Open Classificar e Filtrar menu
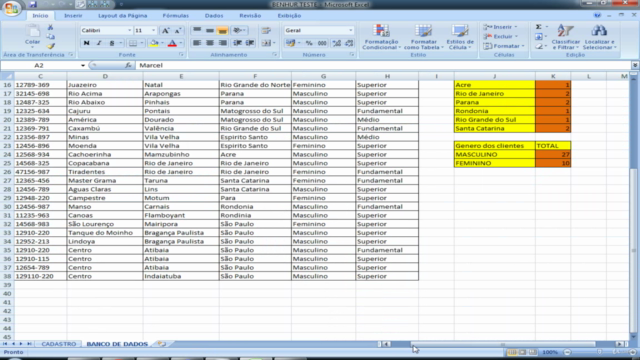The height and width of the screenshot is (360, 640). (x=565, y=37)
